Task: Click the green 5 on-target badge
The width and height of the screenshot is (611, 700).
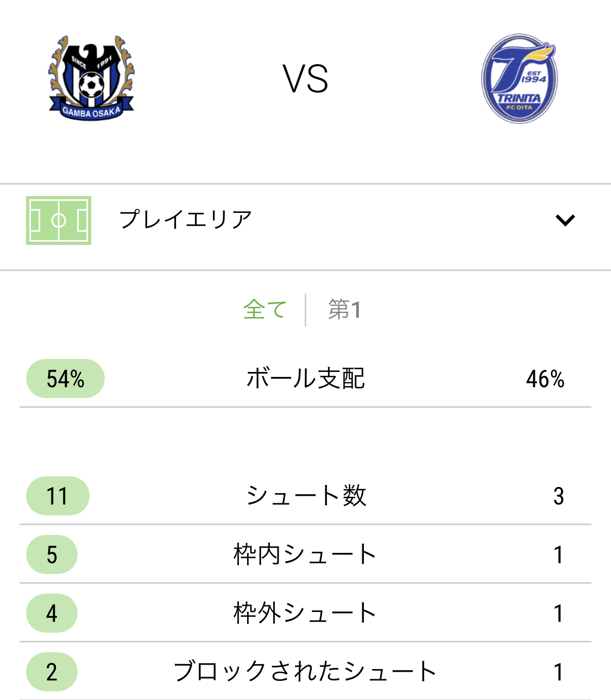Action: tap(52, 554)
